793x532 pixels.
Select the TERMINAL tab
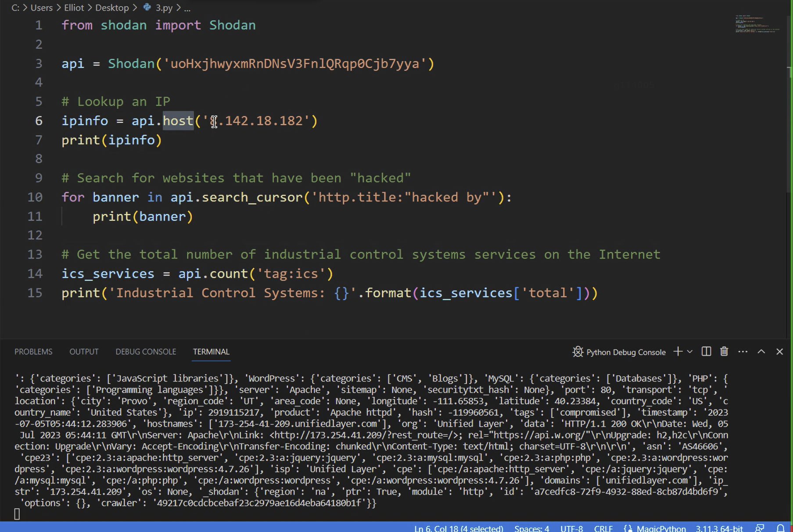pos(211,352)
